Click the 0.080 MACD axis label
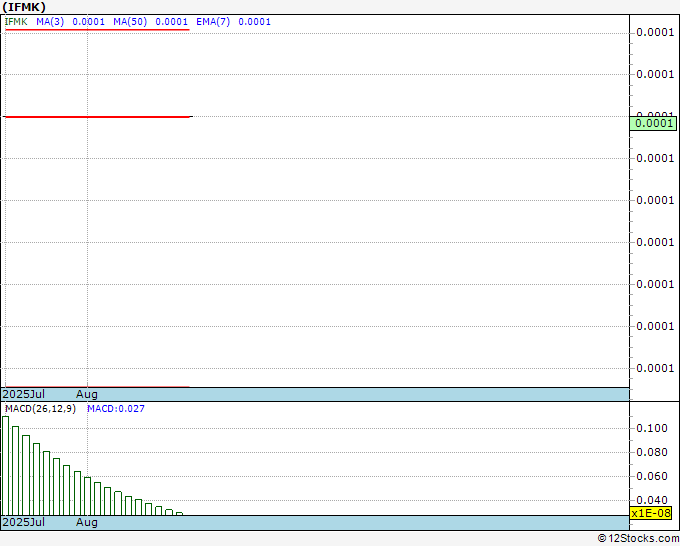Image resolution: width=680 pixels, height=546 pixels. coord(652,452)
